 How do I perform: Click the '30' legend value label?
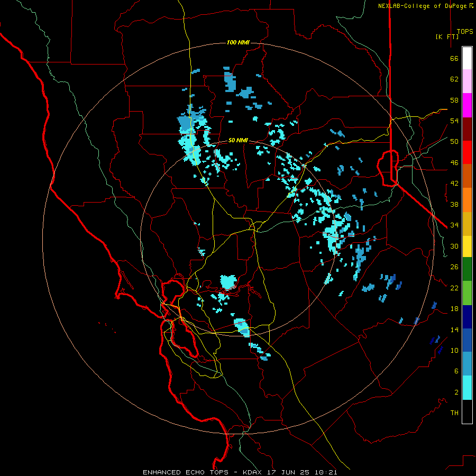pyautogui.click(x=454, y=246)
